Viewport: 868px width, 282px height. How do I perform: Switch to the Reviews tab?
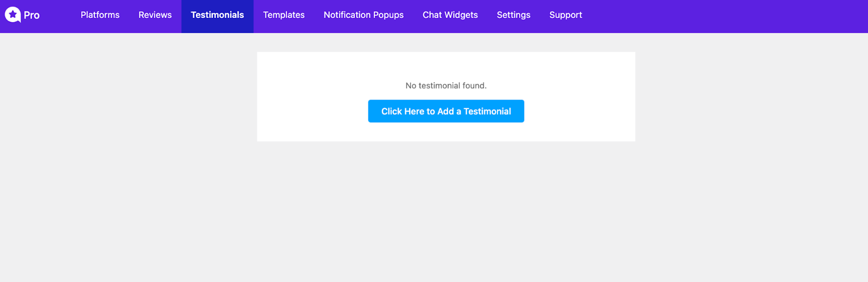(155, 15)
